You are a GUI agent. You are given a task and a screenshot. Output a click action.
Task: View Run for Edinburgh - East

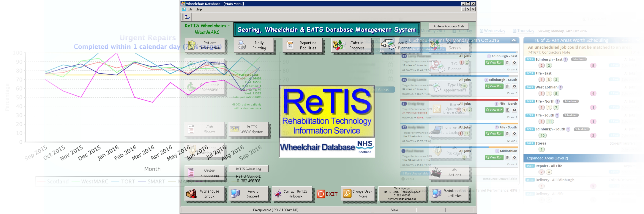[494, 63]
